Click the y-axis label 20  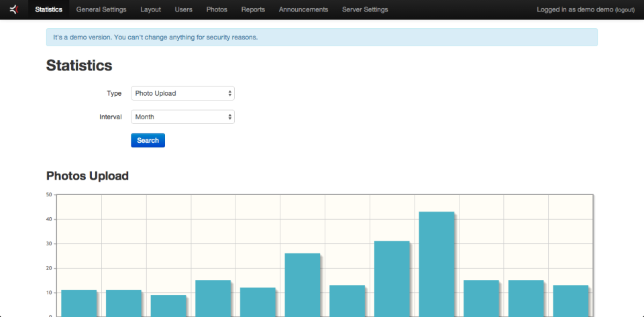coord(49,268)
